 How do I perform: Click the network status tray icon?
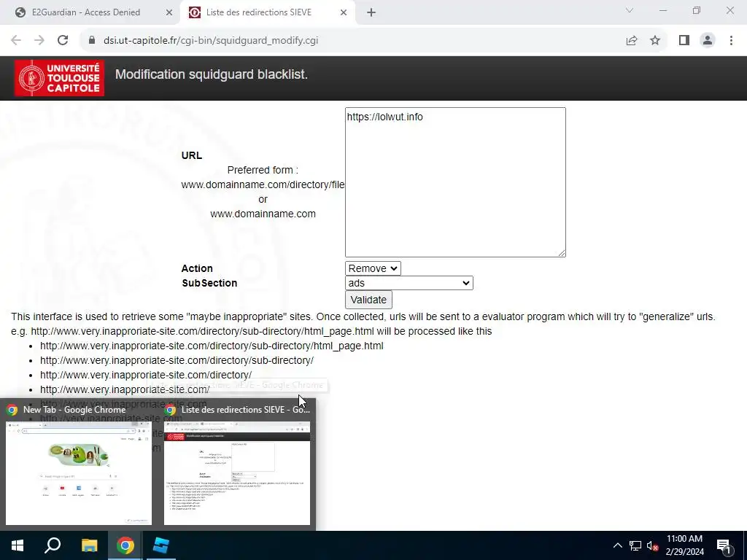635,545
